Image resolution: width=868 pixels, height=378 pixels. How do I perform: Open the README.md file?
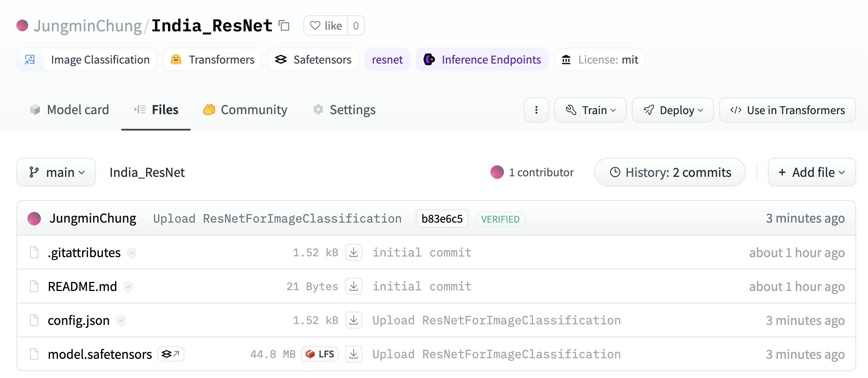(x=82, y=286)
